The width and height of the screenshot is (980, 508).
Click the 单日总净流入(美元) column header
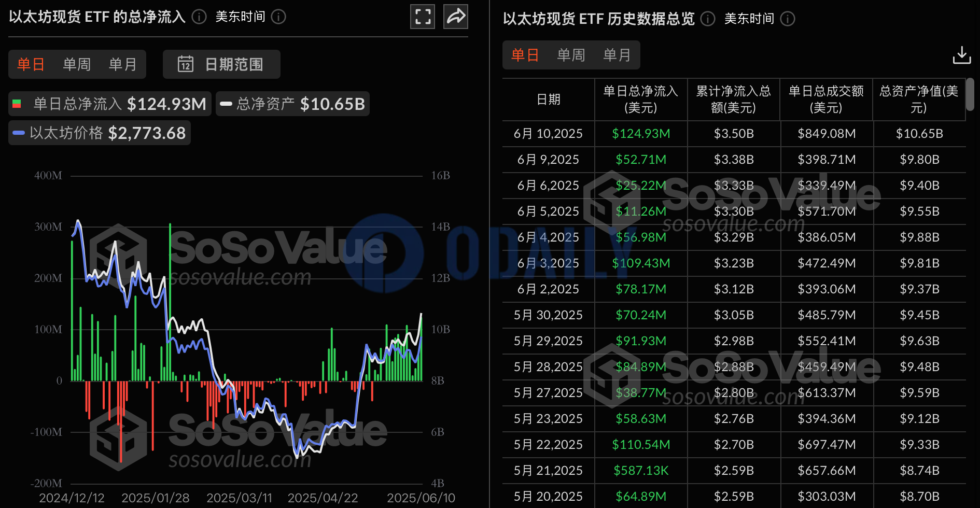click(641, 100)
